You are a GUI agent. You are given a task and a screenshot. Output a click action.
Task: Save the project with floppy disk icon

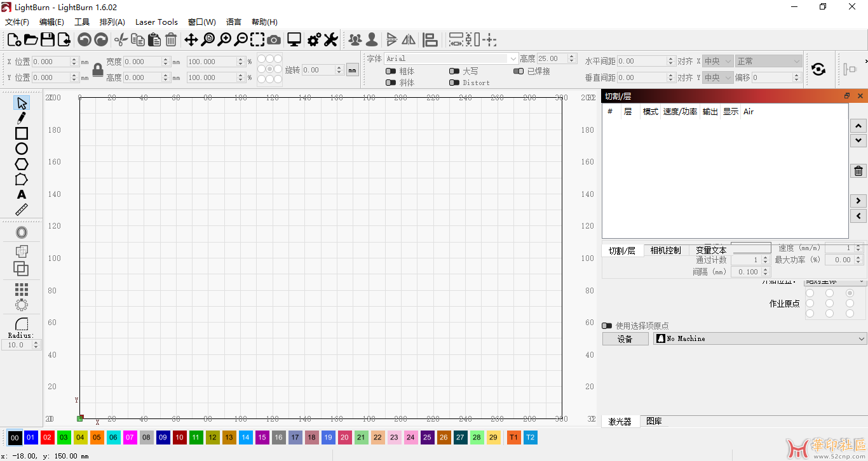[47, 40]
